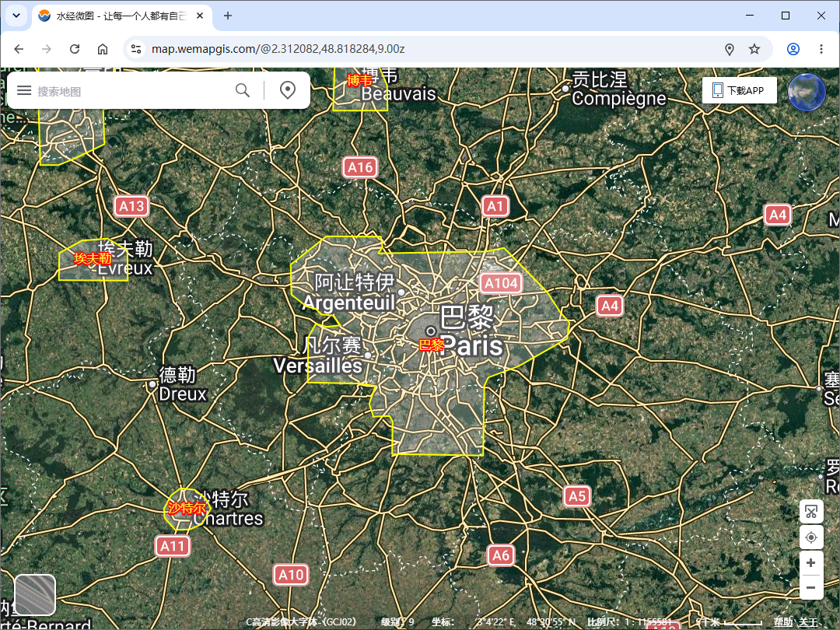Click the 关于 about link
840x630 pixels.
(x=808, y=622)
